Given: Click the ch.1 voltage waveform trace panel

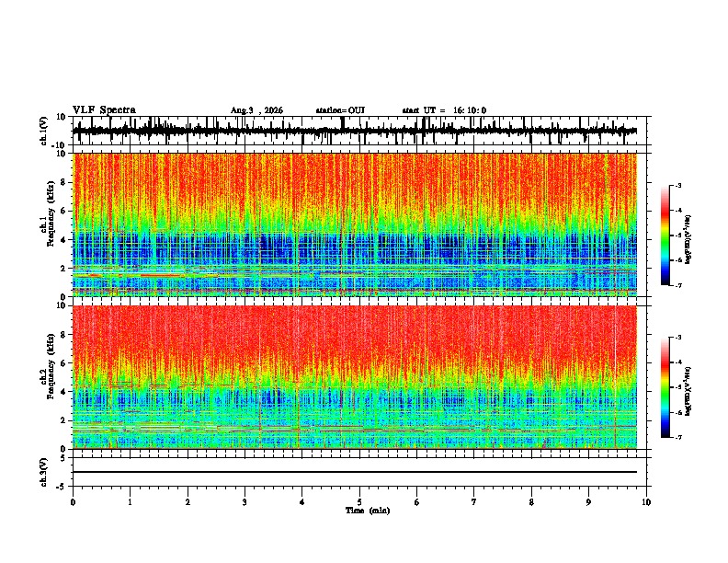Looking at the screenshot, I should pos(359,131).
